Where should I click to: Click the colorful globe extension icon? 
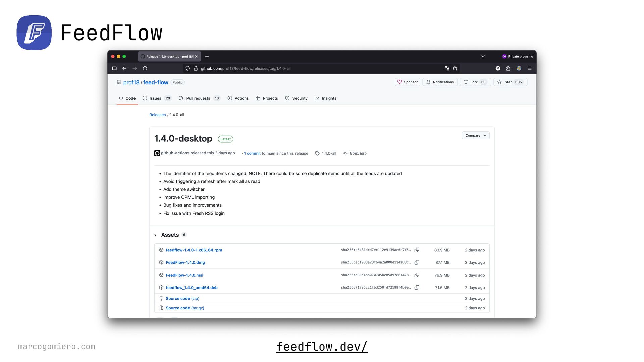(519, 68)
